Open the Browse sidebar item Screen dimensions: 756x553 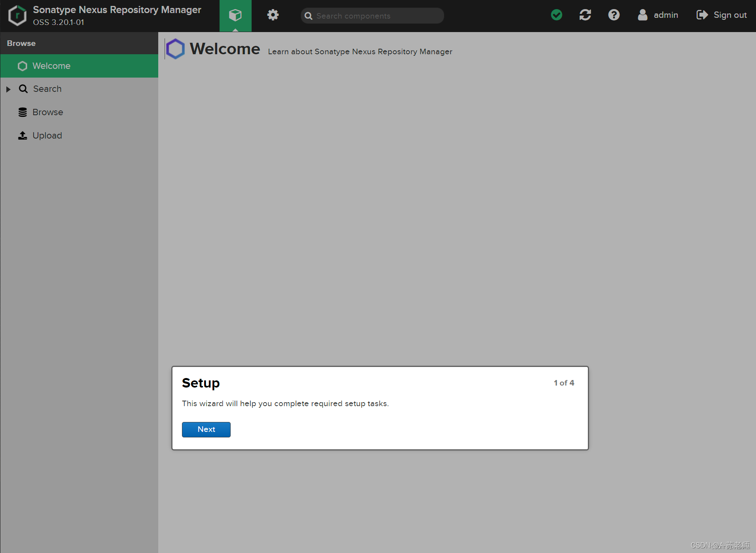click(79, 112)
